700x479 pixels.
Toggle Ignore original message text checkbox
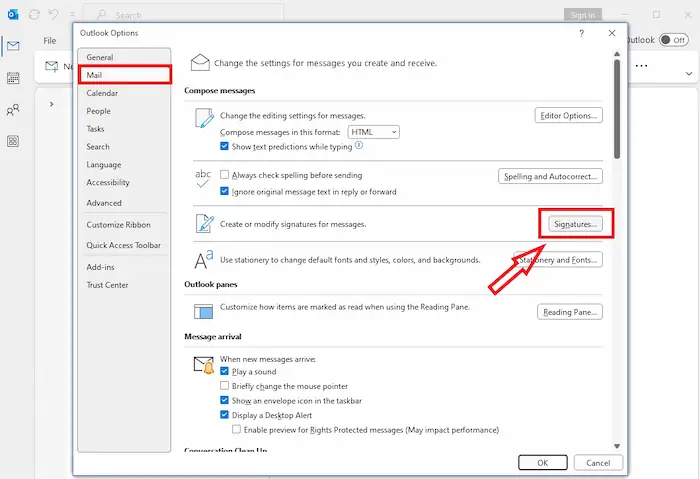point(225,191)
